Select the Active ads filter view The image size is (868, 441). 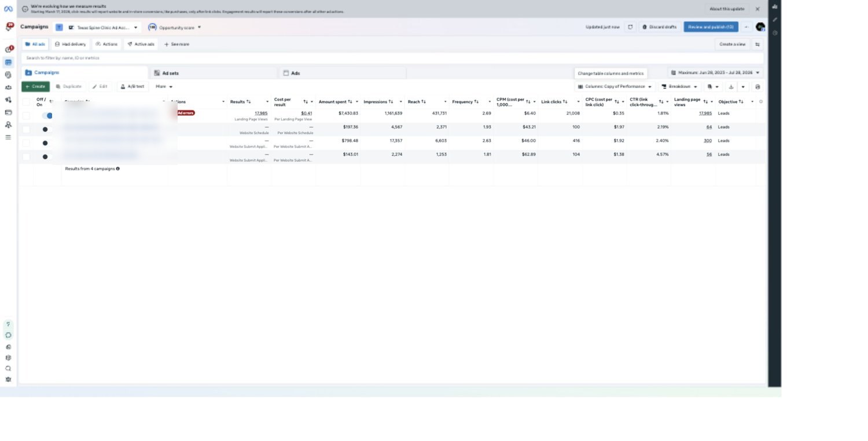(x=141, y=44)
